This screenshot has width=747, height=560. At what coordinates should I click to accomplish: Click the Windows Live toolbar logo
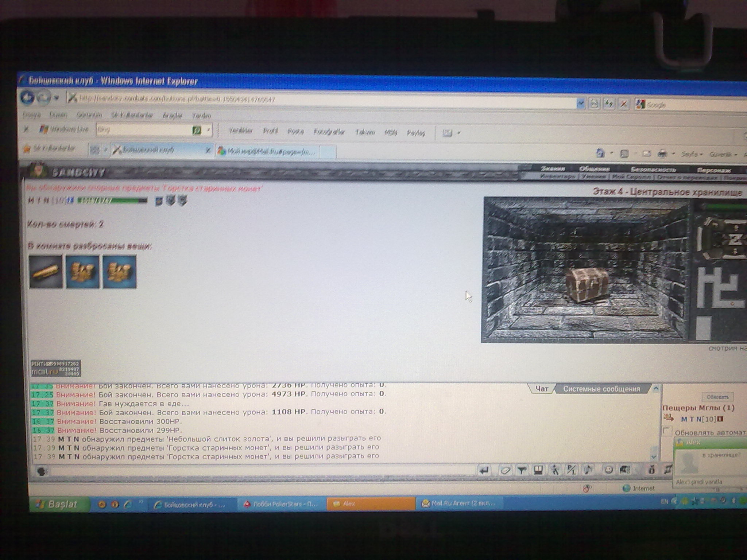point(64,129)
